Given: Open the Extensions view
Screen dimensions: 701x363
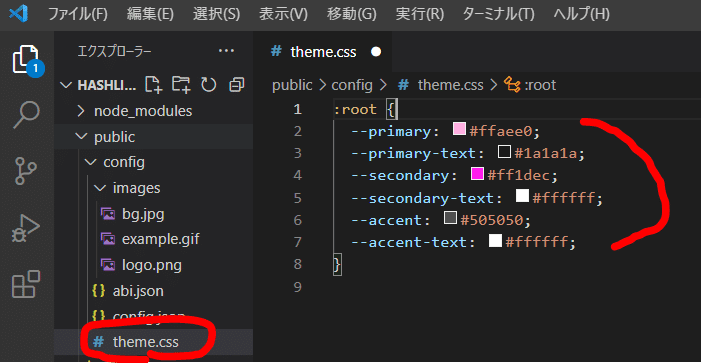Looking at the screenshot, I should coord(26,284).
